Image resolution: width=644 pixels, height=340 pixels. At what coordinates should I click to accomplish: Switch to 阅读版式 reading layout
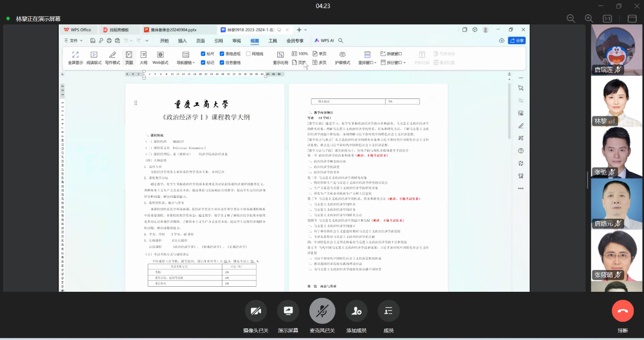click(94, 55)
